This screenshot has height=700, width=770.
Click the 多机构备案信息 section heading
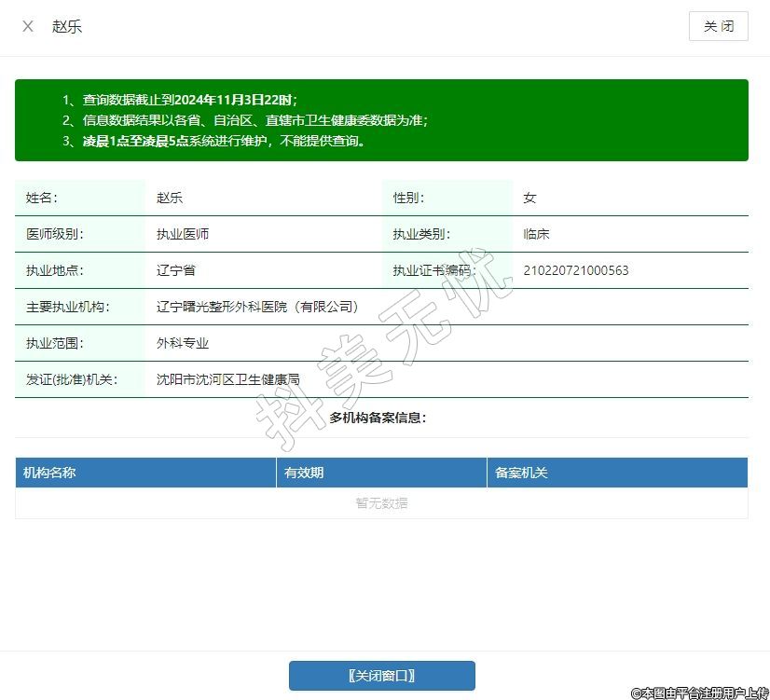(x=378, y=418)
